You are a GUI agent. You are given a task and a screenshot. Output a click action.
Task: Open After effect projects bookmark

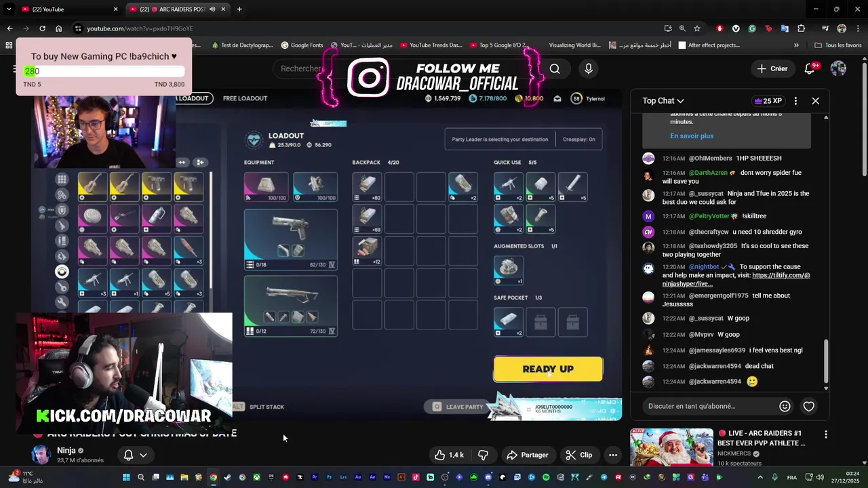point(708,45)
